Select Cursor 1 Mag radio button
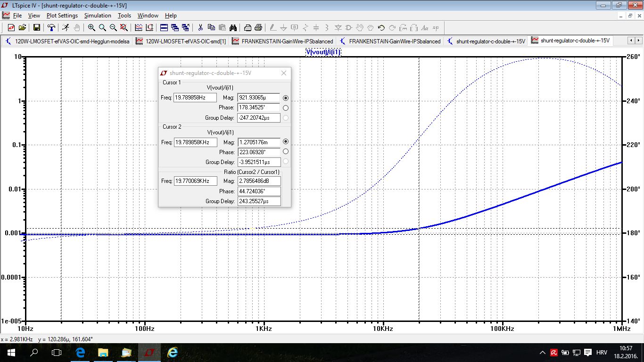 point(286,98)
